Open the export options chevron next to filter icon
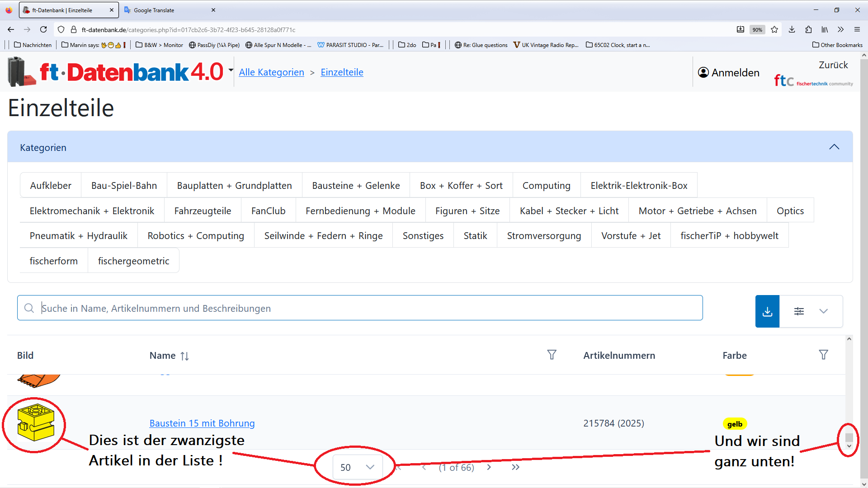Screen dimensions: 868x488 tap(824, 311)
